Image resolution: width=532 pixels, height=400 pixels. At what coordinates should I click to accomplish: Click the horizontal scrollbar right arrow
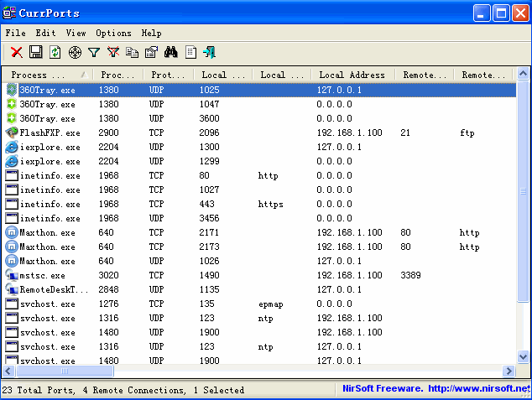tap(509, 371)
